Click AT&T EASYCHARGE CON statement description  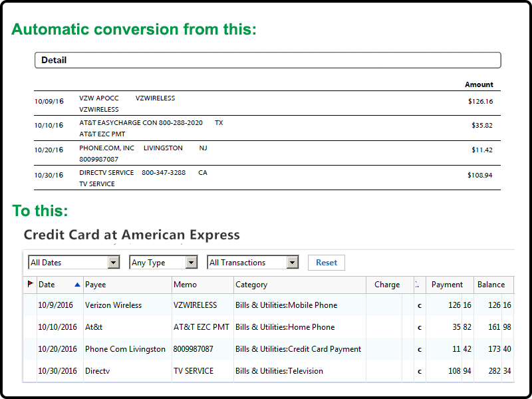click(x=118, y=123)
